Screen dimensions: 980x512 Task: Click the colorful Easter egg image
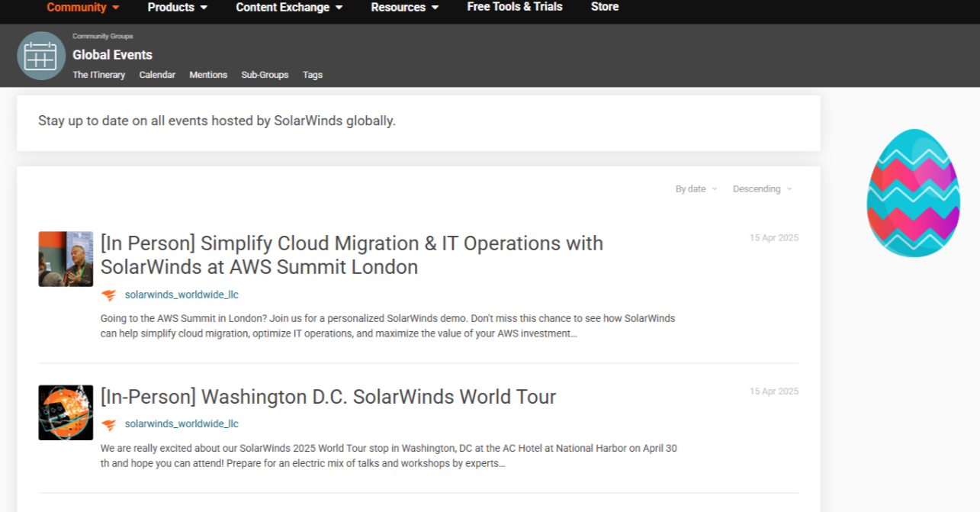913,193
